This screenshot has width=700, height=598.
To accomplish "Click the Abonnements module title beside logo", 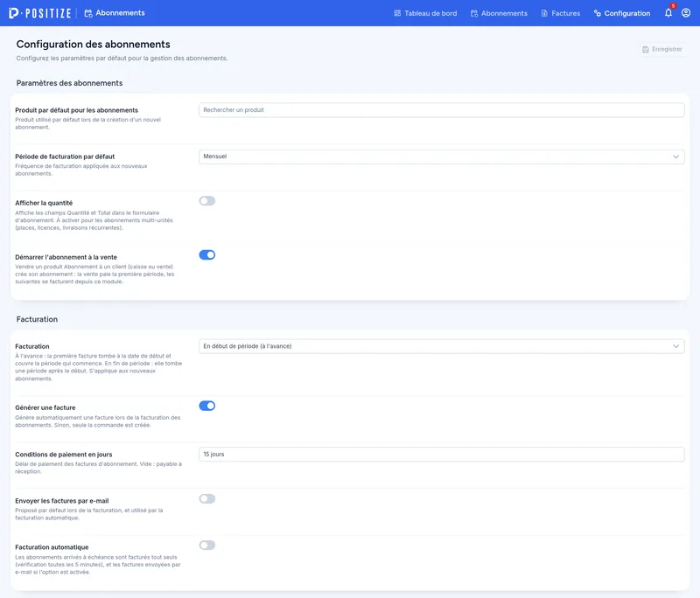I will (x=115, y=13).
